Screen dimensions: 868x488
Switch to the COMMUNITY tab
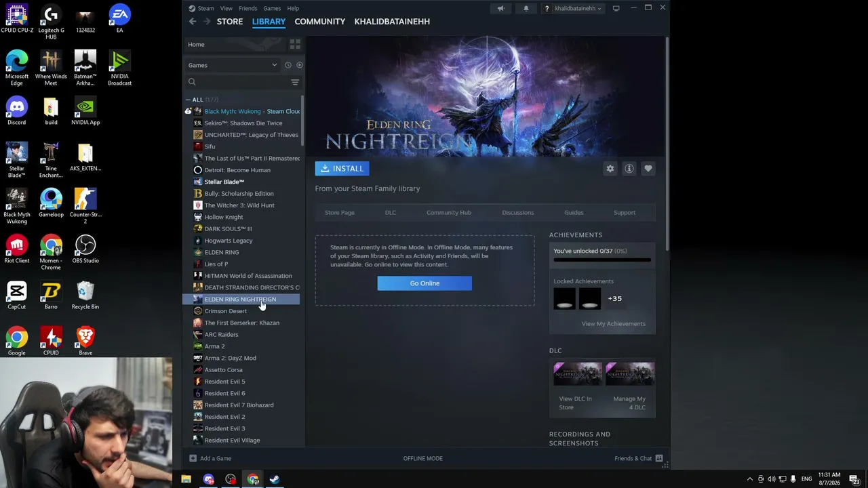pos(320,22)
